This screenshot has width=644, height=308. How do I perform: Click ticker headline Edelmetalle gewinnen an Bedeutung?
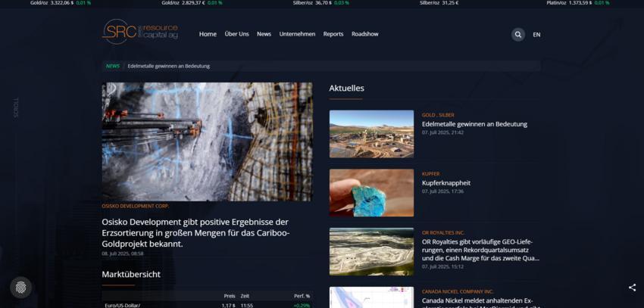click(168, 66)
